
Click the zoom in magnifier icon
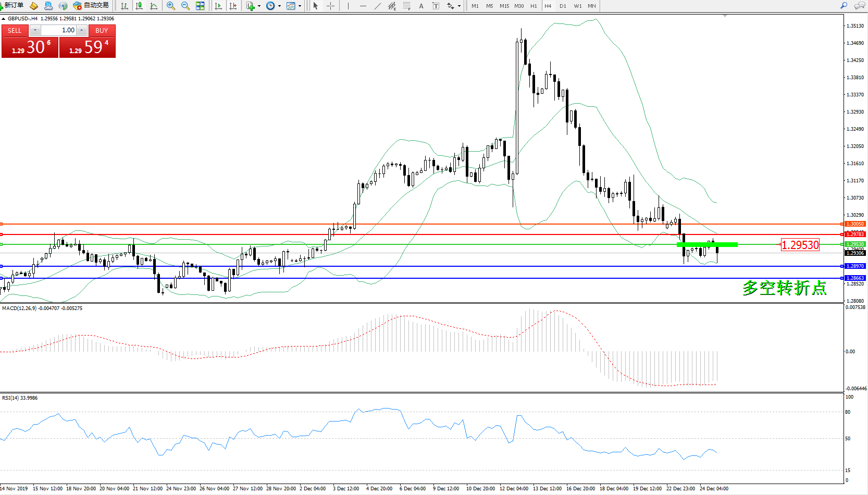[x=170, y=6]
